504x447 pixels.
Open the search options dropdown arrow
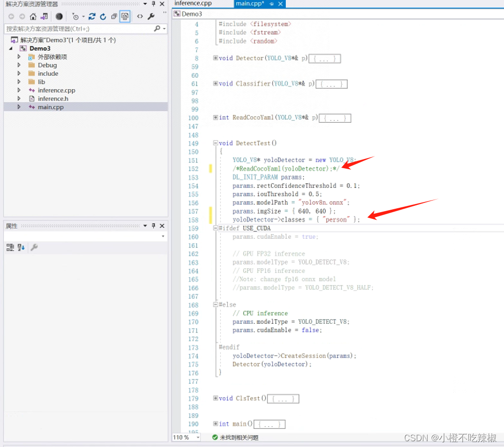164,29
